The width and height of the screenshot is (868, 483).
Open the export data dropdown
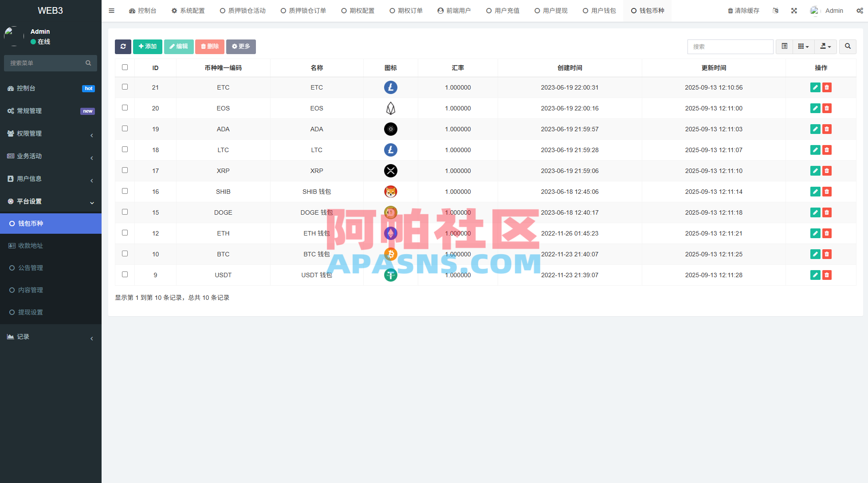(x=825, y=47)
